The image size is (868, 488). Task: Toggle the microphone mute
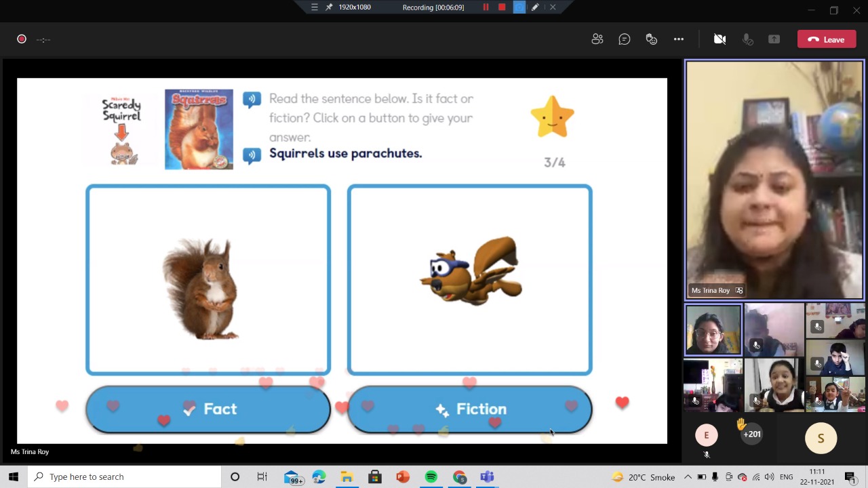coord(747,39)
